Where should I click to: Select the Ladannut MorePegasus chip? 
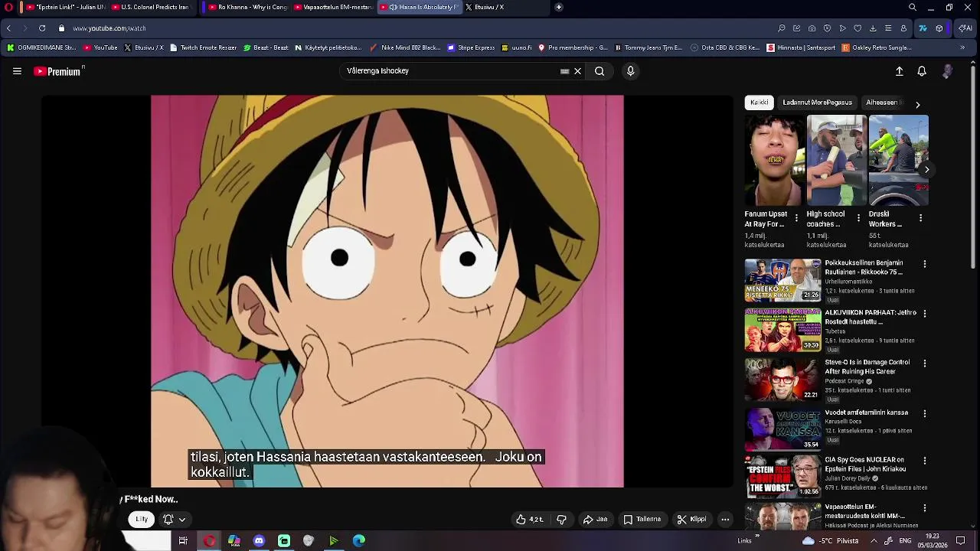[817, 103]
